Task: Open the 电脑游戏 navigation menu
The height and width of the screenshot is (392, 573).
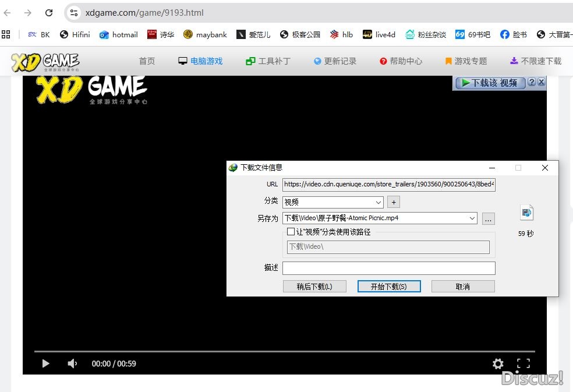Action: [x=200, y=61]
